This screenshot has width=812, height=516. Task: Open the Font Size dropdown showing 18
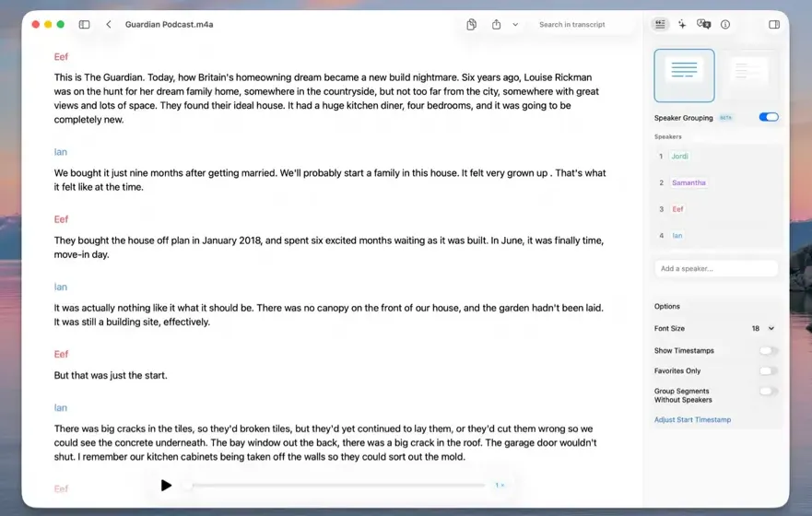point(763,329)
